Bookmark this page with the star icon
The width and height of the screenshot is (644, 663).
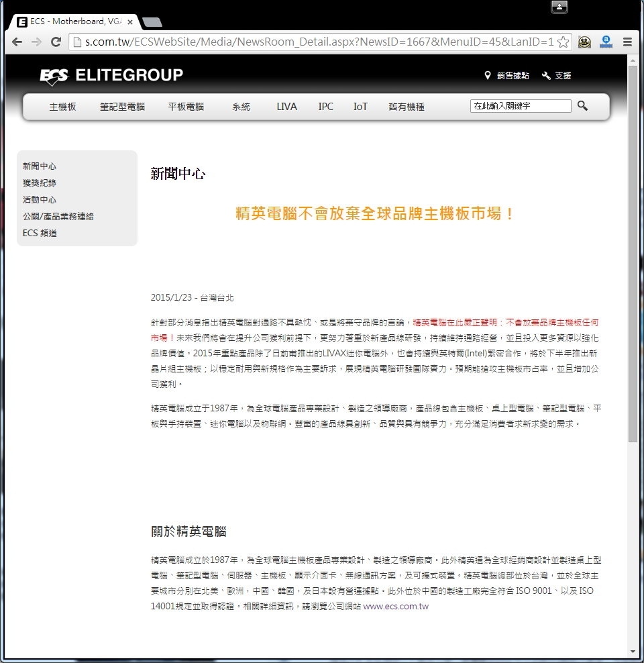tap(563, 42)
